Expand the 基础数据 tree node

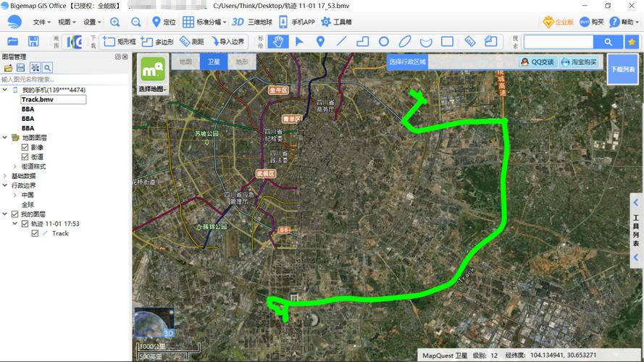point(6,176)
